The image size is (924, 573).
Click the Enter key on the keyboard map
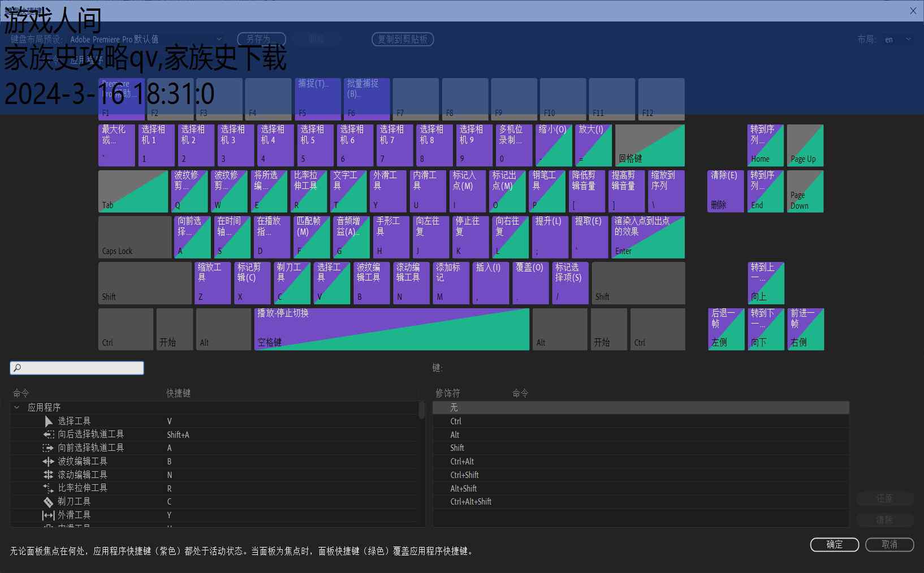(x=648, y=237)
